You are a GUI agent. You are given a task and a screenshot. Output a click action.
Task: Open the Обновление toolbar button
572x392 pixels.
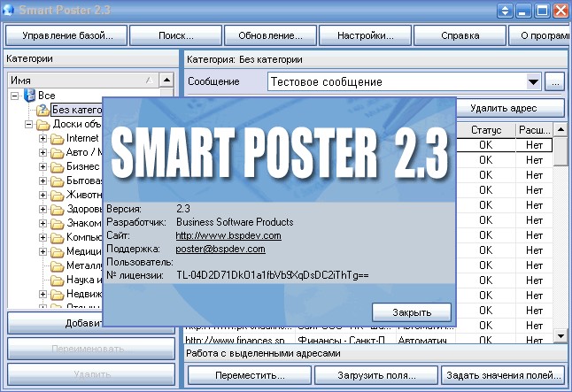click(x=270, y=35)
